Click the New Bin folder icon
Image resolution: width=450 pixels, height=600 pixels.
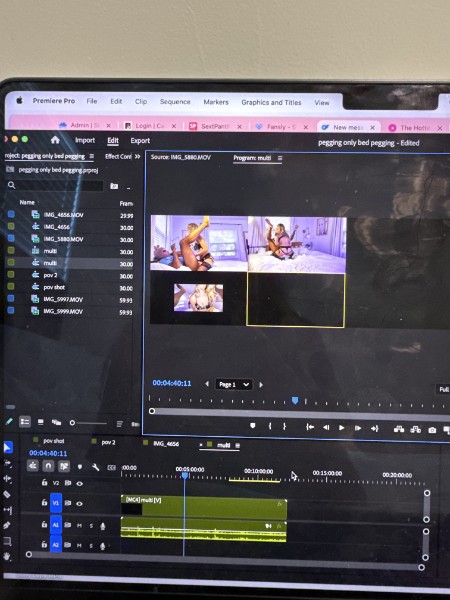[x=114, y=186]
